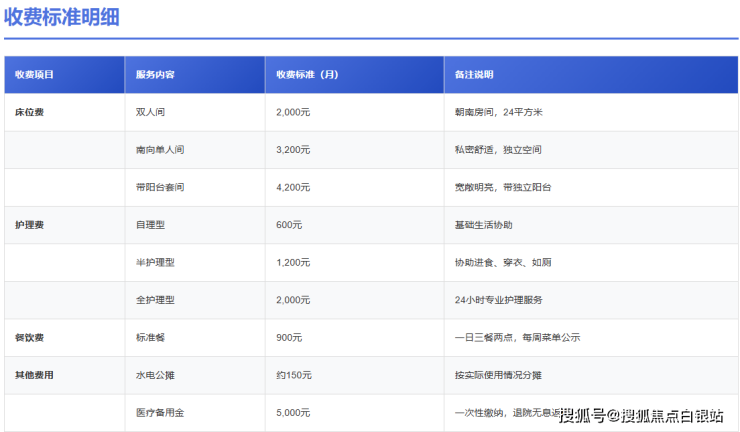Click the 24小时专业护理服务 remark
This screenshot has height=432, width=740.
click(x=499, y=300)
